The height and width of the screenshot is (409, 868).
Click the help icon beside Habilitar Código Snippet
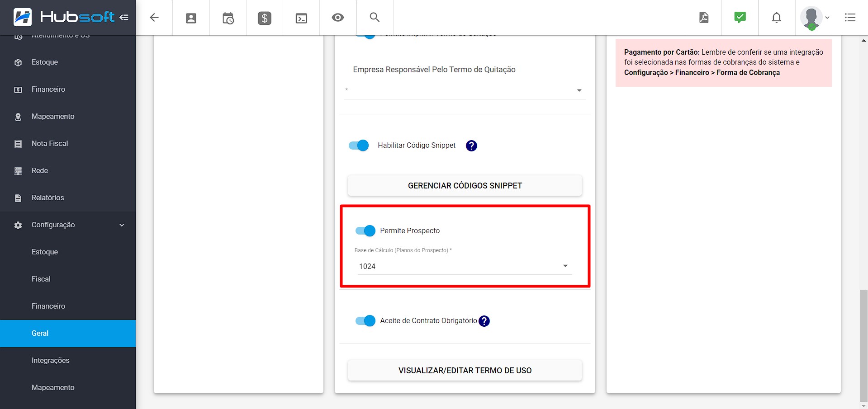pos(471,146)
